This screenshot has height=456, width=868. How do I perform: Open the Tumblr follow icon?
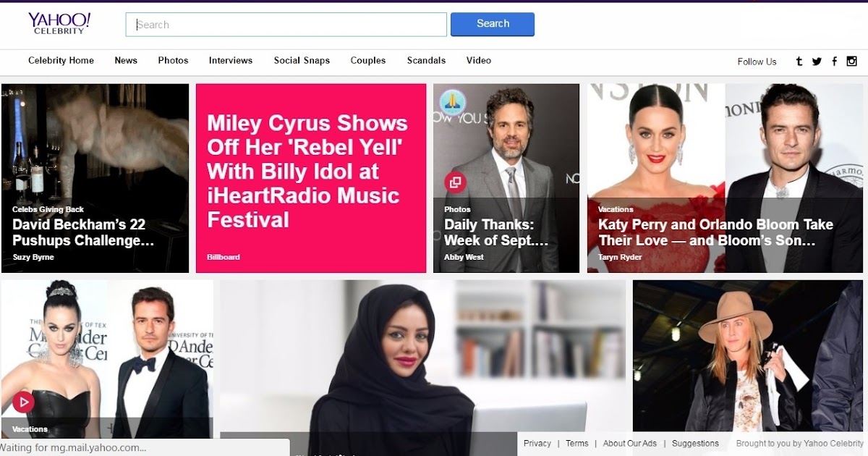click(x=799, y=62)
